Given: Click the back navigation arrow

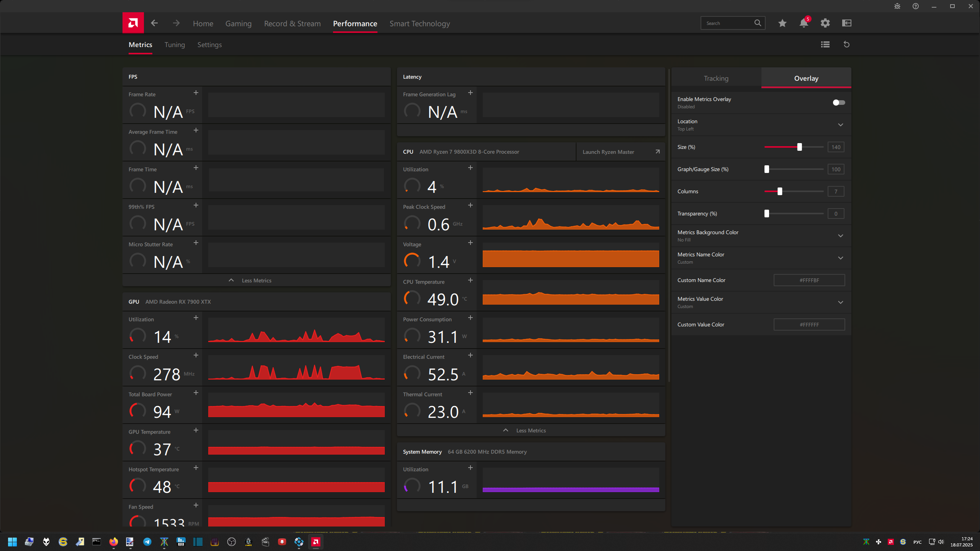Looking at the screenshot, I should pos(154,23).
